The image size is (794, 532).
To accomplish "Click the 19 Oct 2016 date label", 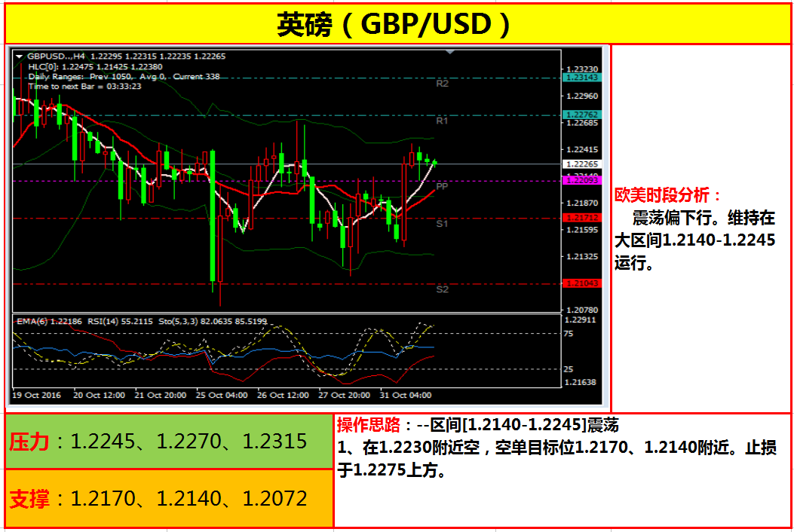I will click(36, 396).
